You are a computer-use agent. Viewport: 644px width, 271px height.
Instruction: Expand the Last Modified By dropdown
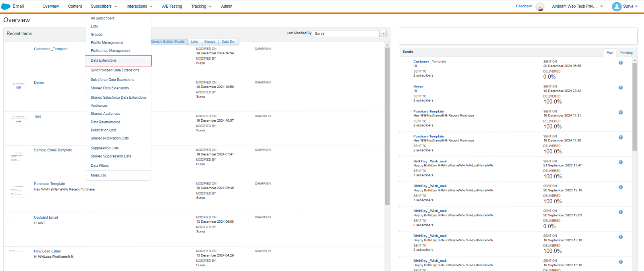pos(384,33)
